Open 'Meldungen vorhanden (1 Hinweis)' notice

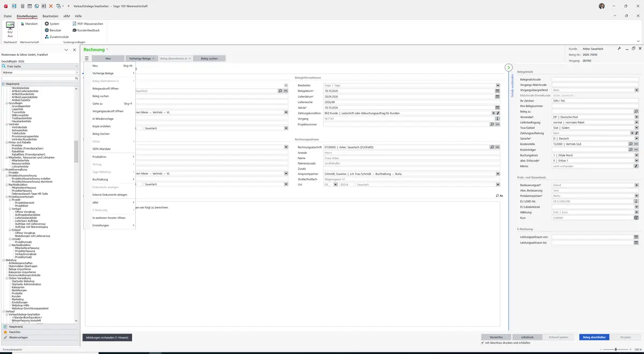[x=107, y=337]
